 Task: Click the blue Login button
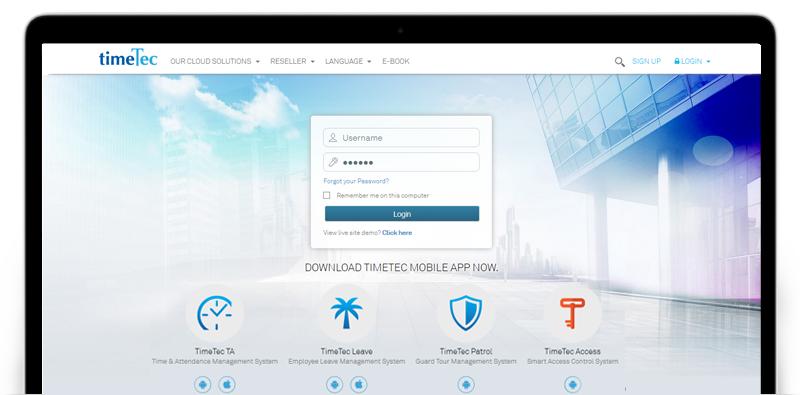tap(402, 214)
